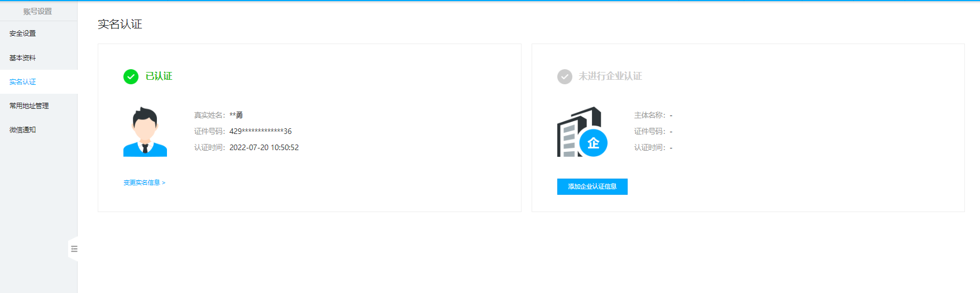980x293 pixels.
Task: Click the 未进行企业认证 status text
Action: click(x=610, y=76)
